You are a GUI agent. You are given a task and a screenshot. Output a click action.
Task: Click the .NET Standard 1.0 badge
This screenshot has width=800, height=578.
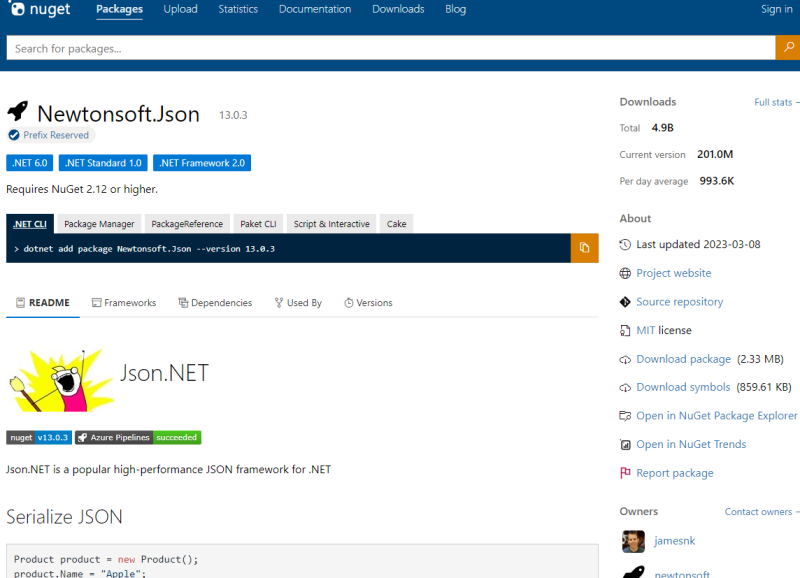[x=103, y=163]
